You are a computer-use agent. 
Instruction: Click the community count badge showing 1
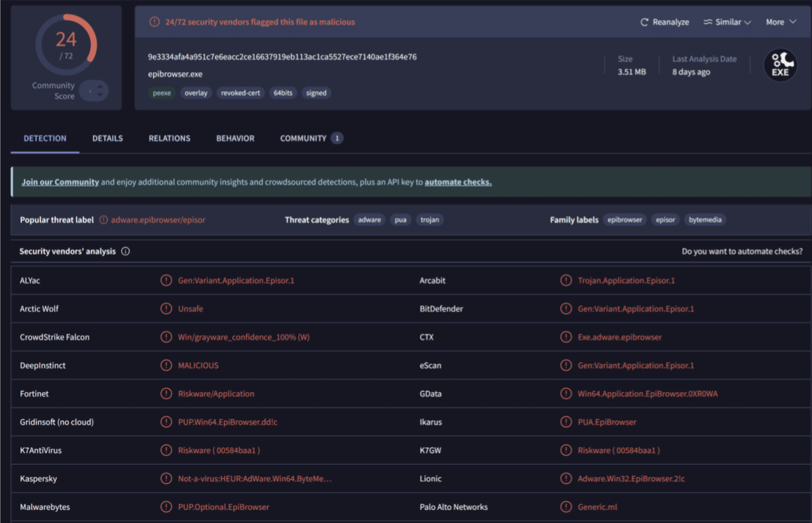(337, 138)
